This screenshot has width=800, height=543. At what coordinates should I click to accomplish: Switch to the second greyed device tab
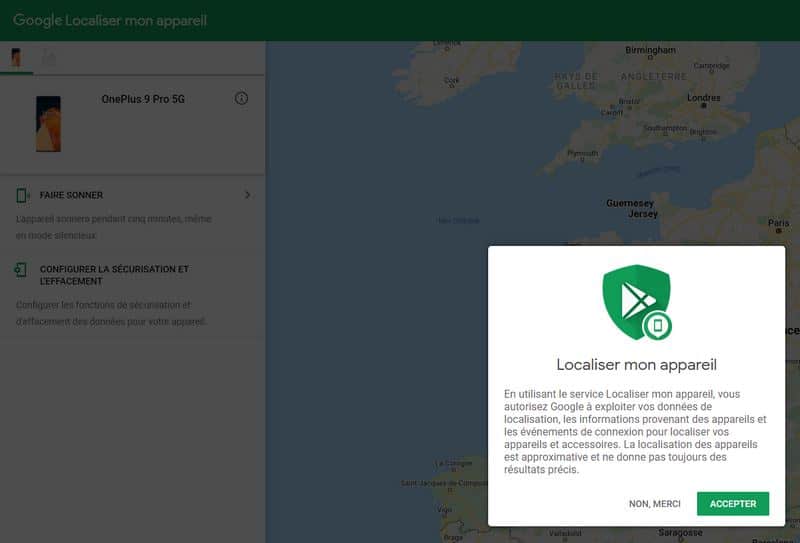point(49,58)
